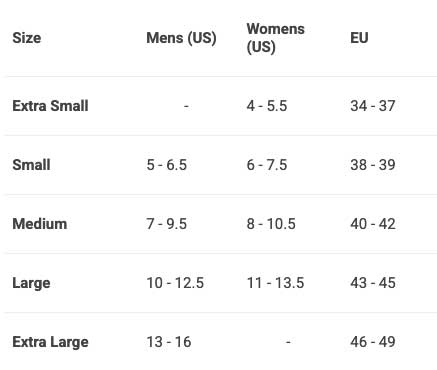
Task: Click the 40 - 42 EU size cell
Action: click(373, 224)
